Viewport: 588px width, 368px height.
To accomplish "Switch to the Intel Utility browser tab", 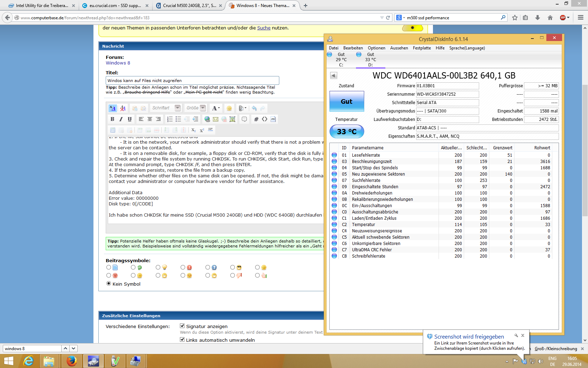I will pyautogui.click(x=41, y=6).
